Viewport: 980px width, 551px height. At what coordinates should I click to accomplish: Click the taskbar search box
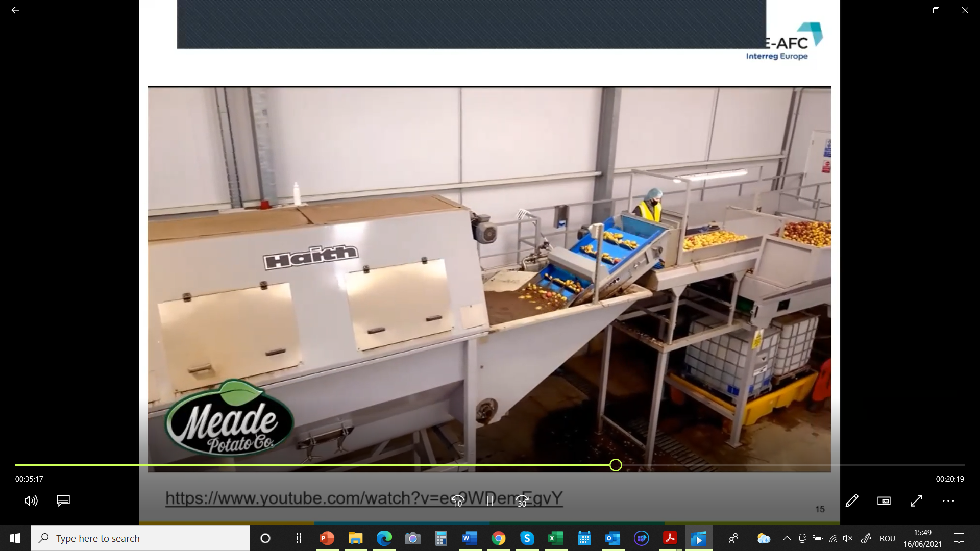(140, 538)
